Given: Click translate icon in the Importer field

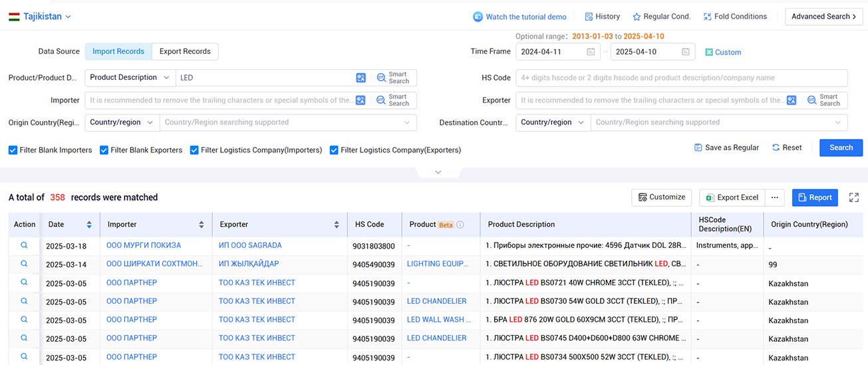Looking at the screenshot, I should [x=361, y=100].
